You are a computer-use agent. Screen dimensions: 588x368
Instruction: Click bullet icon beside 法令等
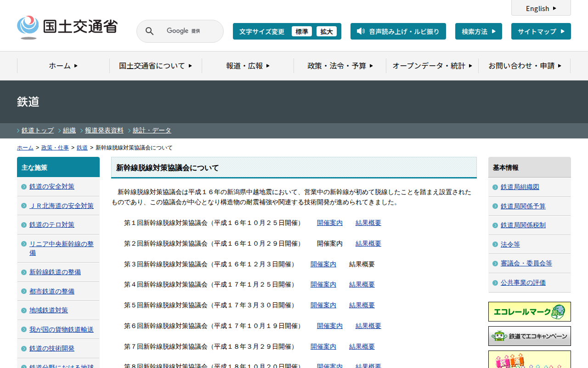pyautogui.click(x=495, y=245)
